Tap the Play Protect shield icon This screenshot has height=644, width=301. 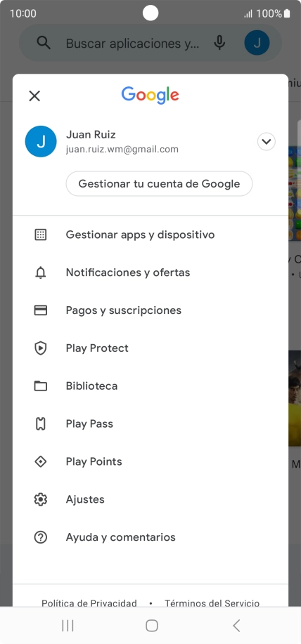coord(40,348)
